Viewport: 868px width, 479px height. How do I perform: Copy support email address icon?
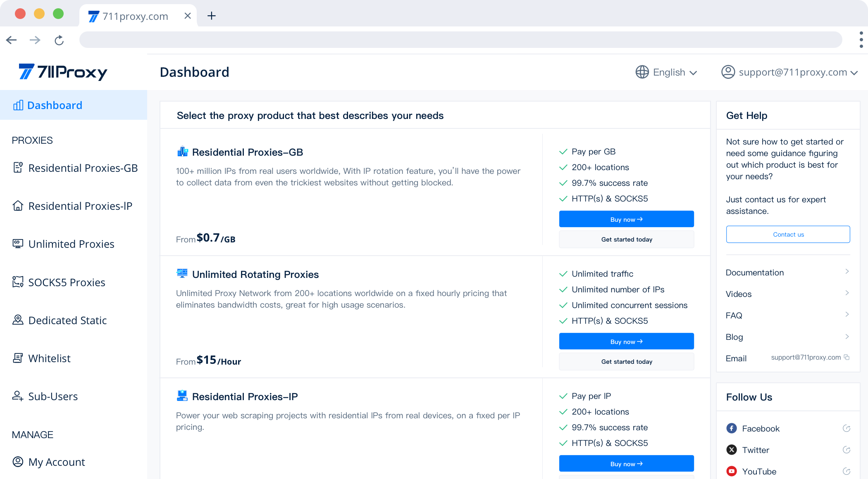847,357
